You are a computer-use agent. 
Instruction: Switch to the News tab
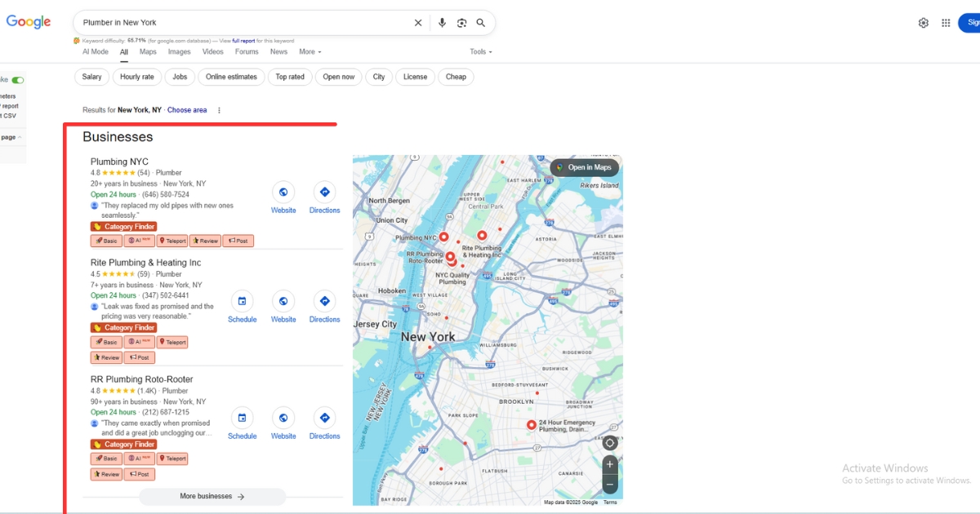click(279, 51)
